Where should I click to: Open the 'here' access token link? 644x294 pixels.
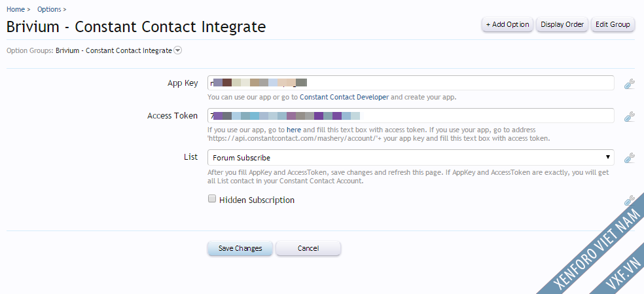pos(294,130)
